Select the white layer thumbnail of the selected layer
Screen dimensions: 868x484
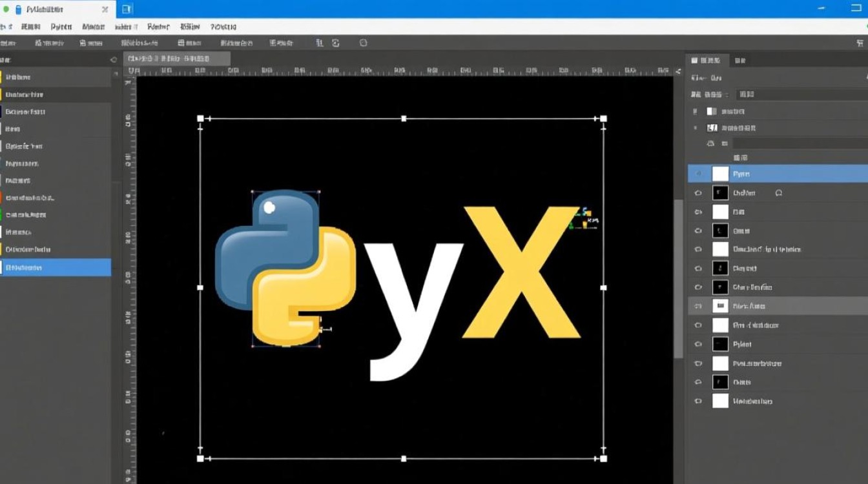point(719,174)
